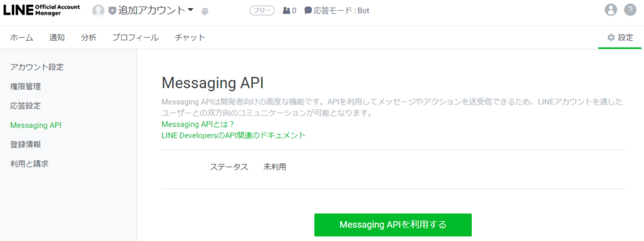Select 利用と請求 in the sidebar
This screenshot has height=241, width=644.
[29, 164]
